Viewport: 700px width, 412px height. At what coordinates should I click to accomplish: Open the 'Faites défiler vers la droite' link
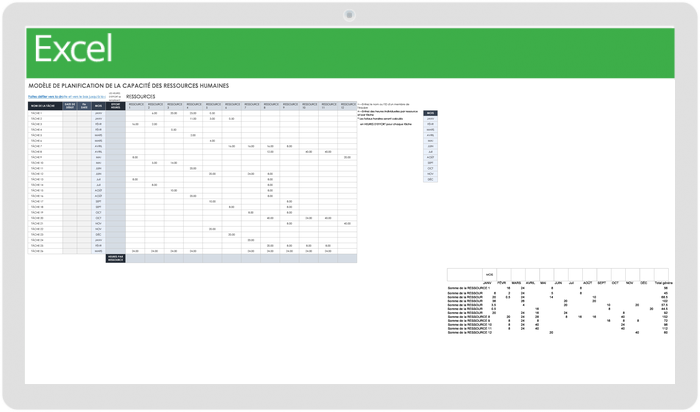(67, 96)
